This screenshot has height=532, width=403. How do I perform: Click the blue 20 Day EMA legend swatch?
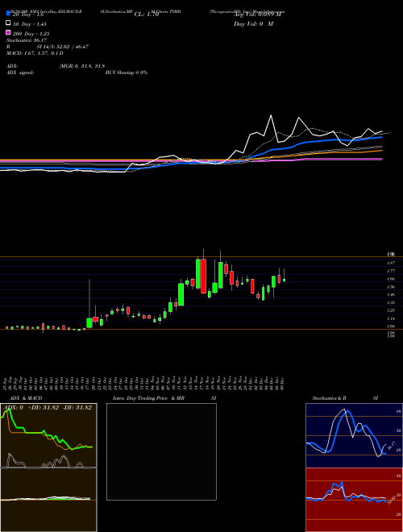pos(8,14)
